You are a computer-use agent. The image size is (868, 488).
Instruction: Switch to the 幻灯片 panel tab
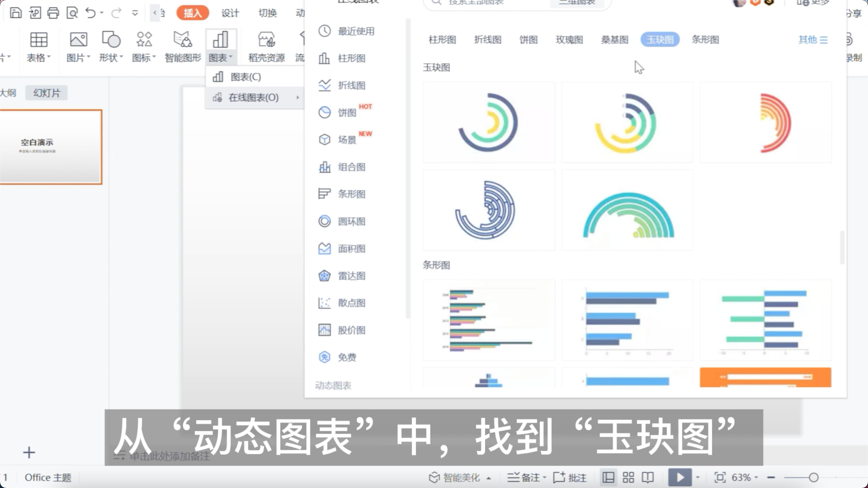(46, 92)
